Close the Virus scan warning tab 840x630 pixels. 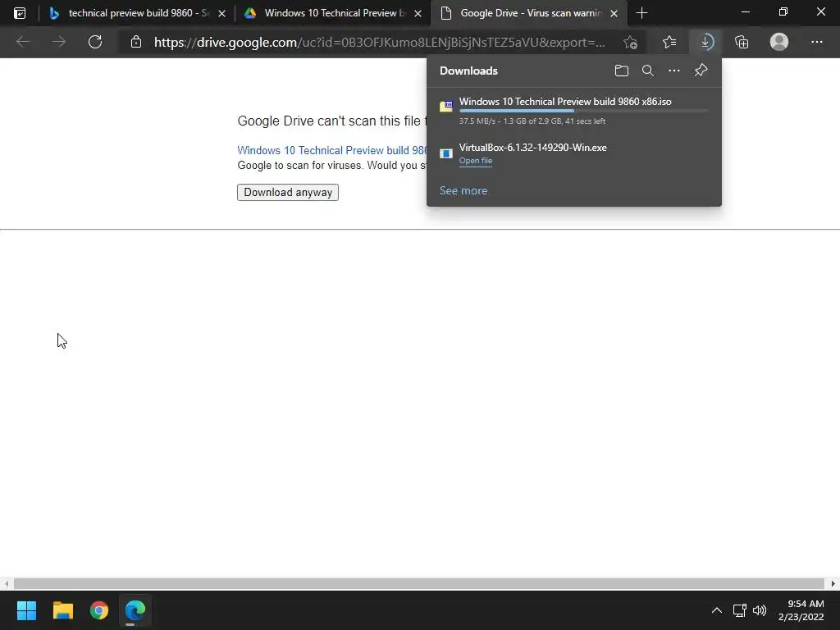[x=614, y=13]
